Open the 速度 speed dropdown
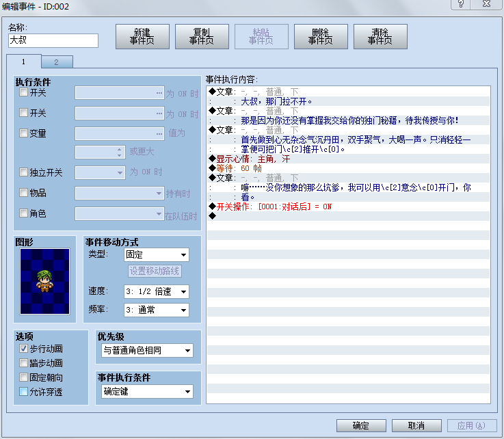Viewport: 504px width, 439px height. [x=157, y=291]
